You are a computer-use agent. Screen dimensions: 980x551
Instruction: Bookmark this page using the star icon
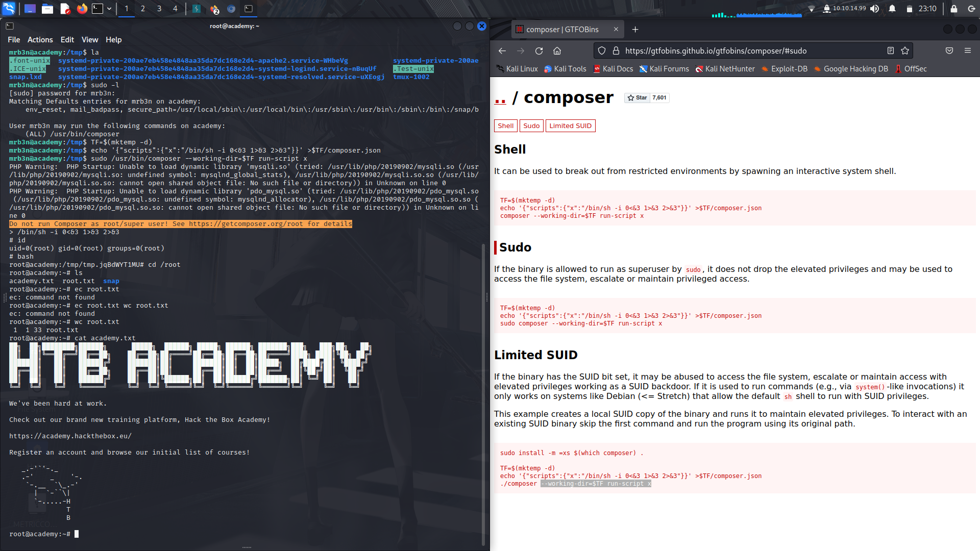click(905, 51)
